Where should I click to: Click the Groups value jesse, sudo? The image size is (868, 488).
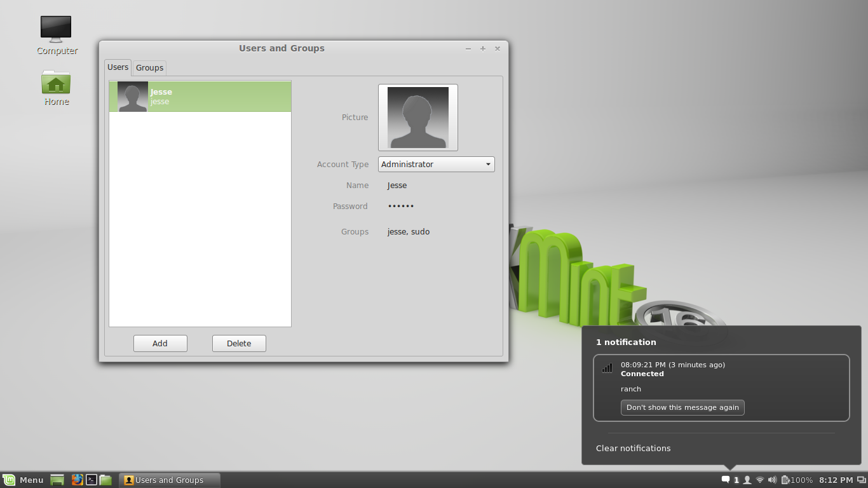[409, 232]
